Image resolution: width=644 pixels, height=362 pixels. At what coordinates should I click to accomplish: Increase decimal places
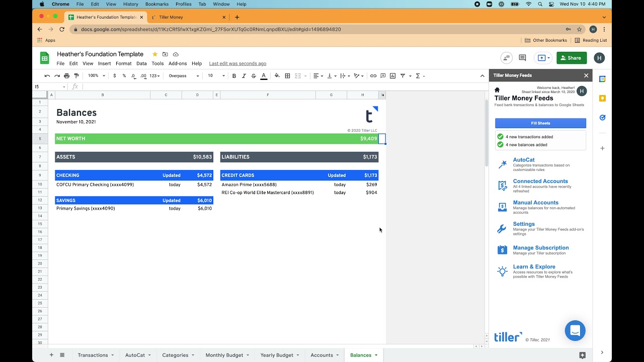(x=143, y=76)
